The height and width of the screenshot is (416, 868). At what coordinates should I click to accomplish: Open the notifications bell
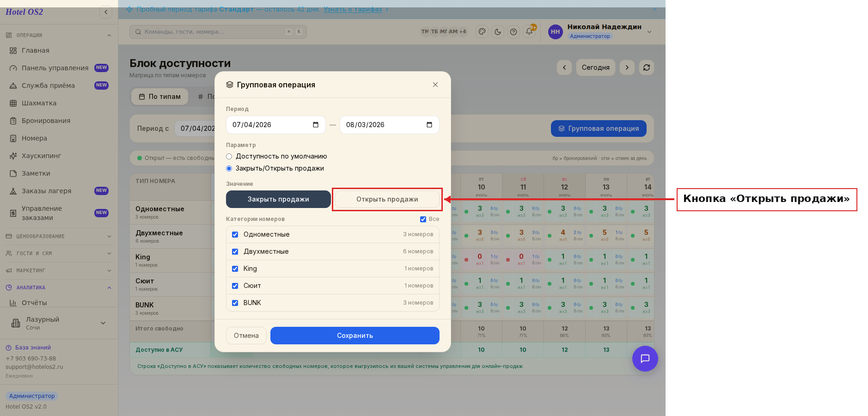click(x=529, y=32)
